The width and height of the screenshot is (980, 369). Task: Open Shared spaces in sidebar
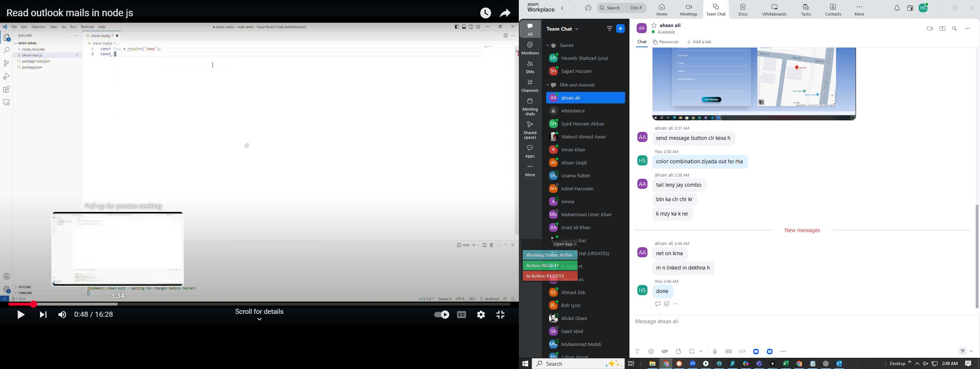530,130
